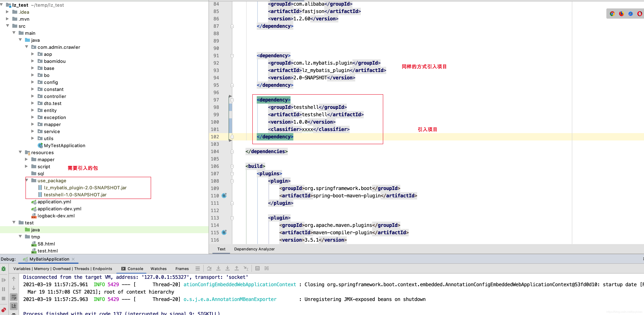Expand the .mvn folder
The width and height of the screenshot is (644, 315).
[x=8, y=19]
